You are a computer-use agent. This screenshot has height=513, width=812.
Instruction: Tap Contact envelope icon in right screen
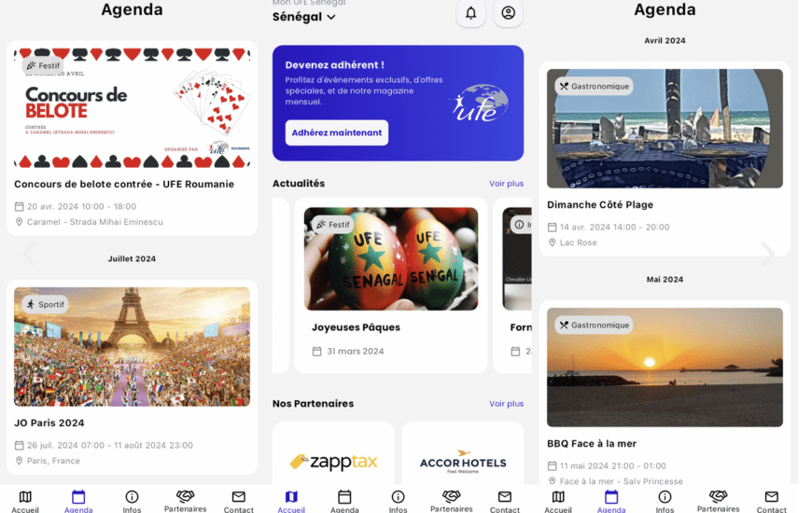[x=771, y=497]
